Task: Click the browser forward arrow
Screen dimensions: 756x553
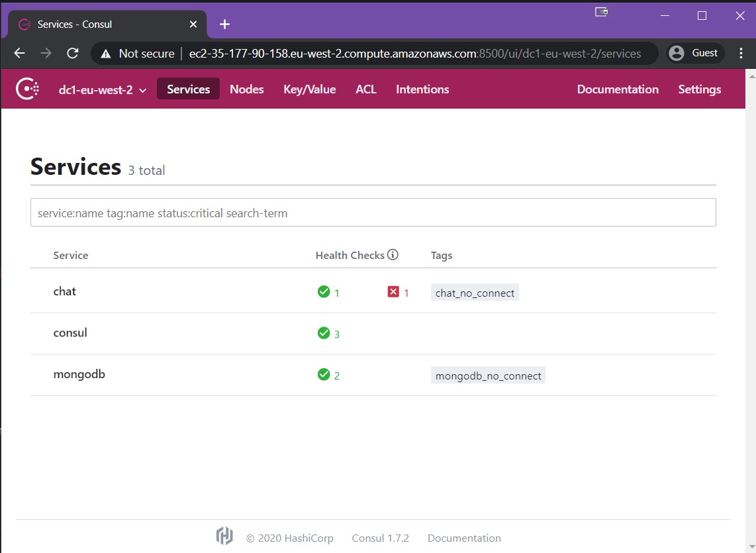Action: 46,53
